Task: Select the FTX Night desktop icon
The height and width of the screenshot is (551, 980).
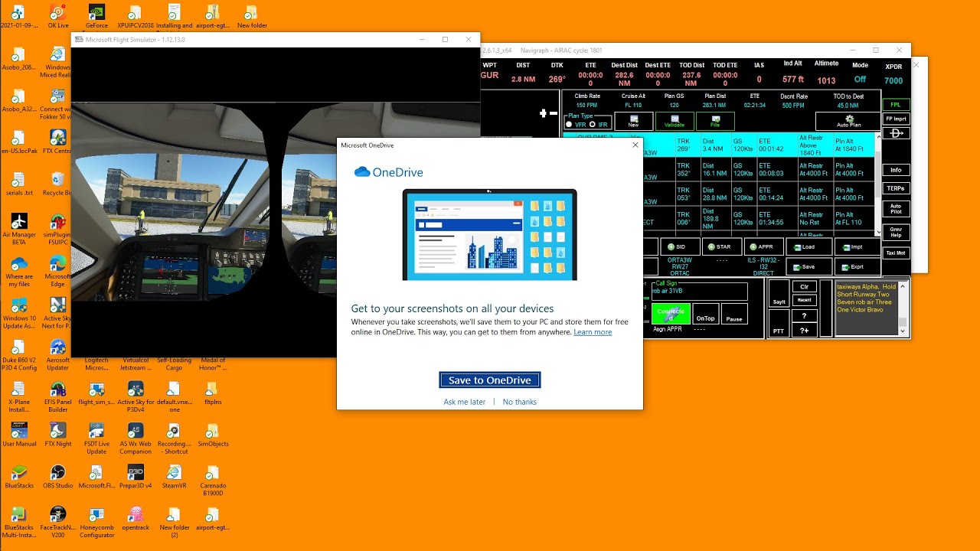Action: (x=58, y=435)
